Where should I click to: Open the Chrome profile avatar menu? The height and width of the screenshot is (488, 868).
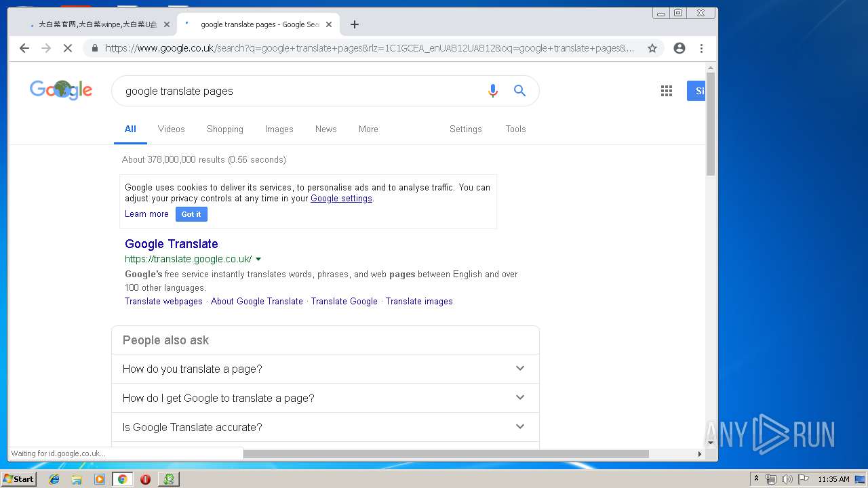coord(679,48)
